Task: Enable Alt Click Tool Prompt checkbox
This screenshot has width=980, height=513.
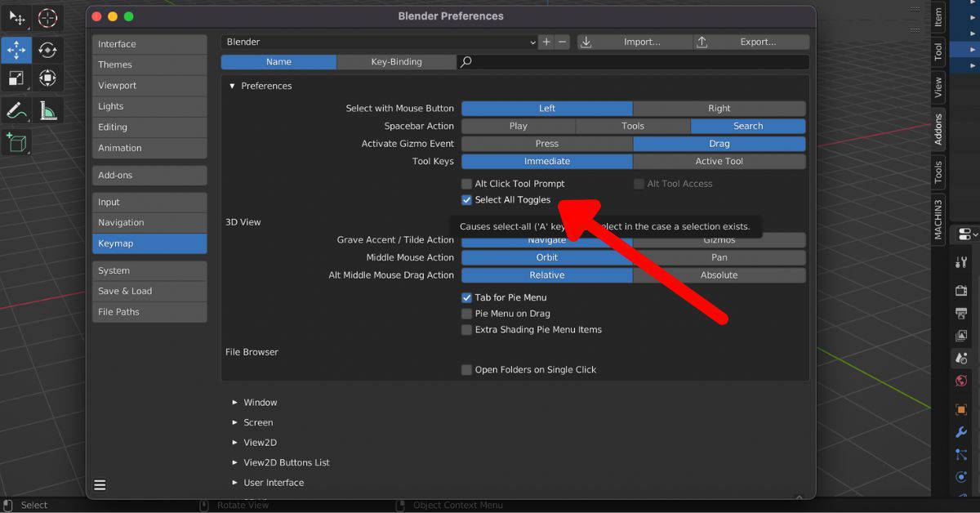Action: [x=467, y=184]
